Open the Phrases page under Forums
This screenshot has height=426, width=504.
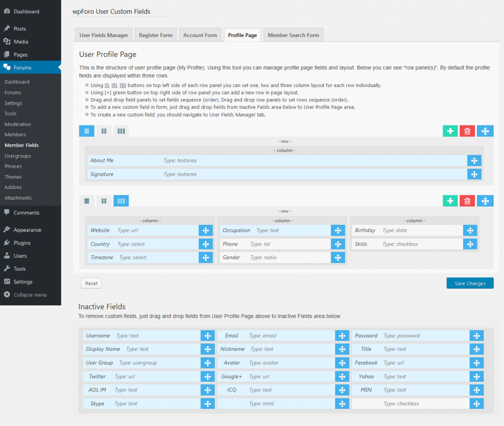(13, 166)
